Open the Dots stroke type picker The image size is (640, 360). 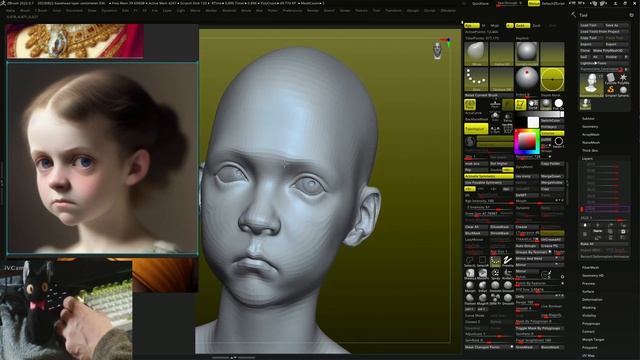[476, 79]
